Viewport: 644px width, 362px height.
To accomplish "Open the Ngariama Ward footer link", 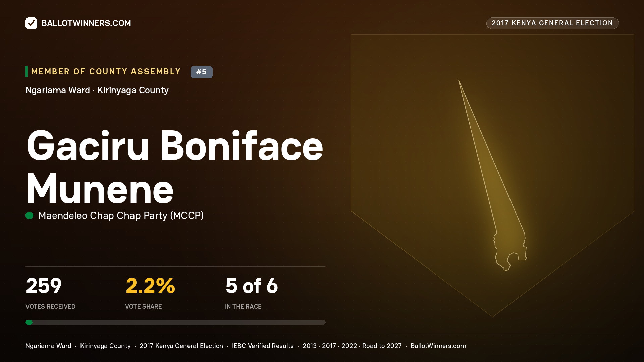I will (48, 346).
